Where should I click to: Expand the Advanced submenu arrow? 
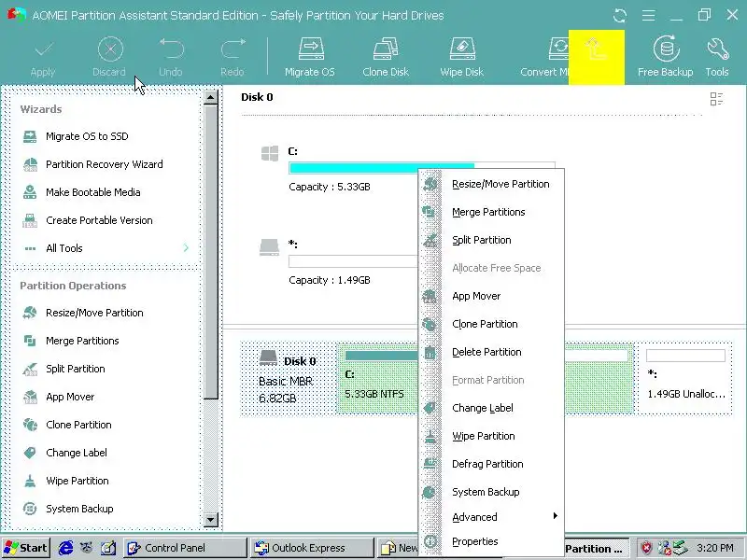pyautogui.click(x=555, y=516)
